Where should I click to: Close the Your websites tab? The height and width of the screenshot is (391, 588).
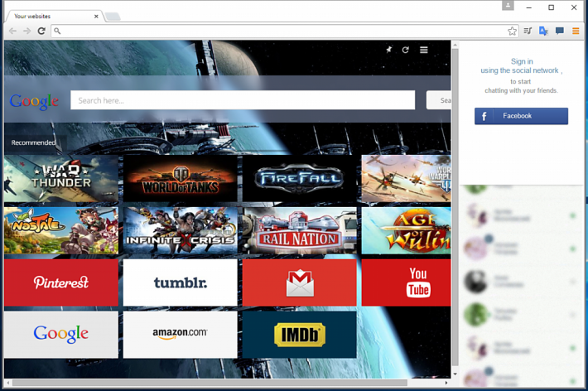point(96,16)
